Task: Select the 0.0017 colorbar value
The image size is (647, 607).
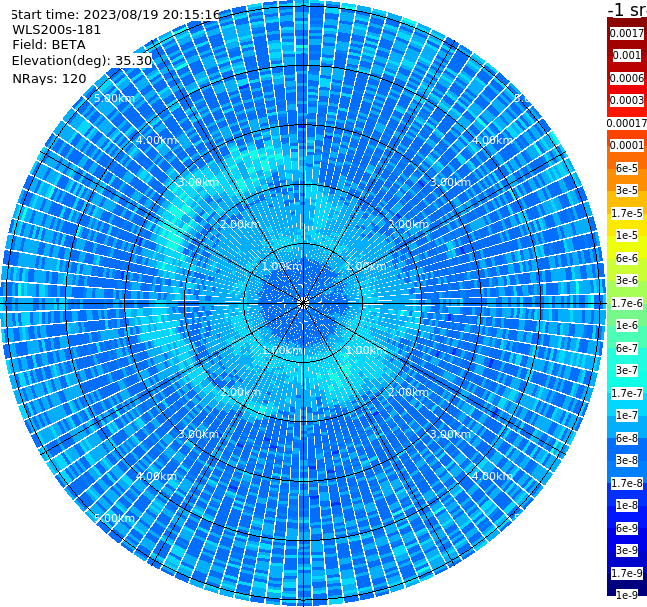Action: tap(627, 33)
